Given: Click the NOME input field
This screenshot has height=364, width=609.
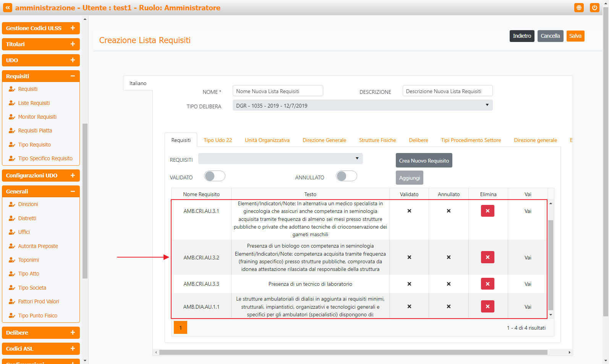Looking at the screenshot, I should point(278,91).
